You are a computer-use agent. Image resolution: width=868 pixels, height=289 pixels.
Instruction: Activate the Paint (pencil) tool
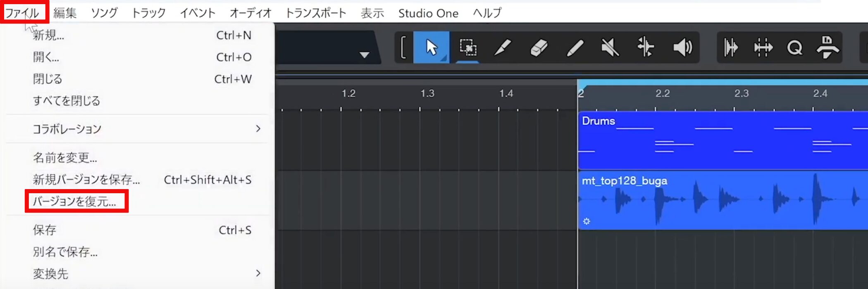[x=575, y=47]
